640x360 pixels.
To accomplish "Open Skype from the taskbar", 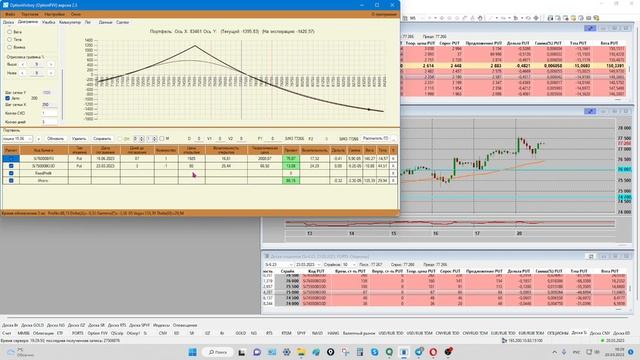I will coord(375,352).
